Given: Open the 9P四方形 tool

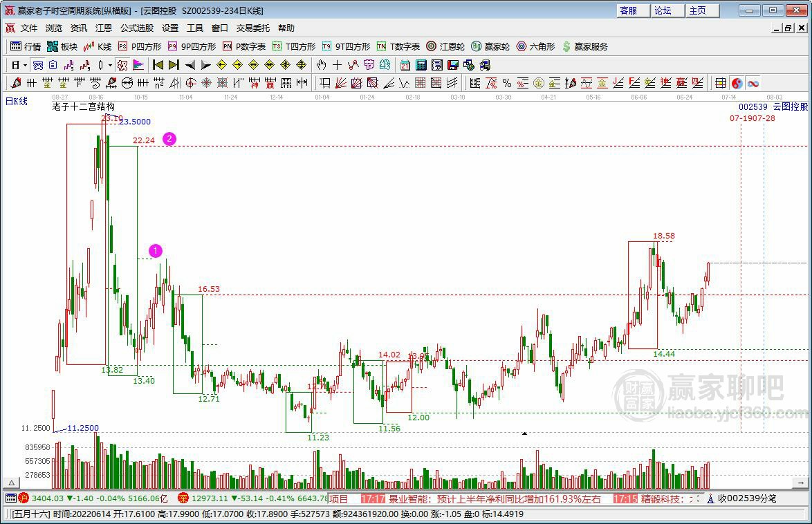Looking at the screenshot, I should pyautogui.click(x=192, y=46).
